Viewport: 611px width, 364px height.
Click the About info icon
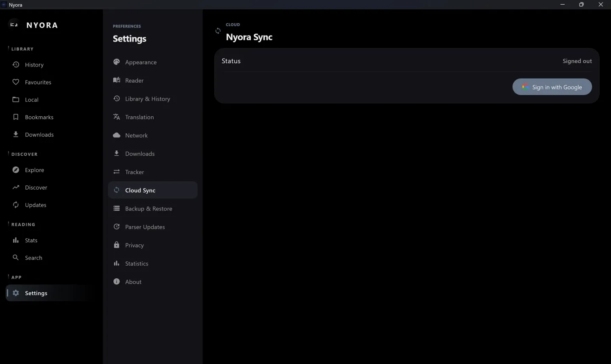[117, 281]
